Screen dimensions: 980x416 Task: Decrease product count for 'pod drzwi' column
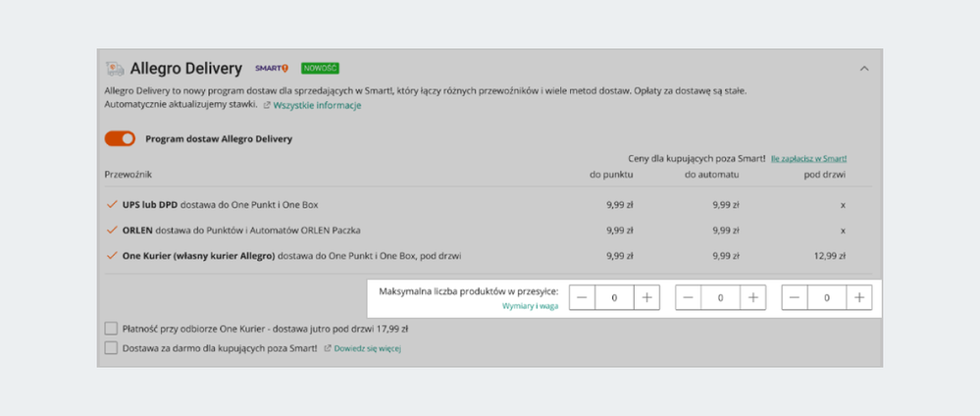pos(796,297)
